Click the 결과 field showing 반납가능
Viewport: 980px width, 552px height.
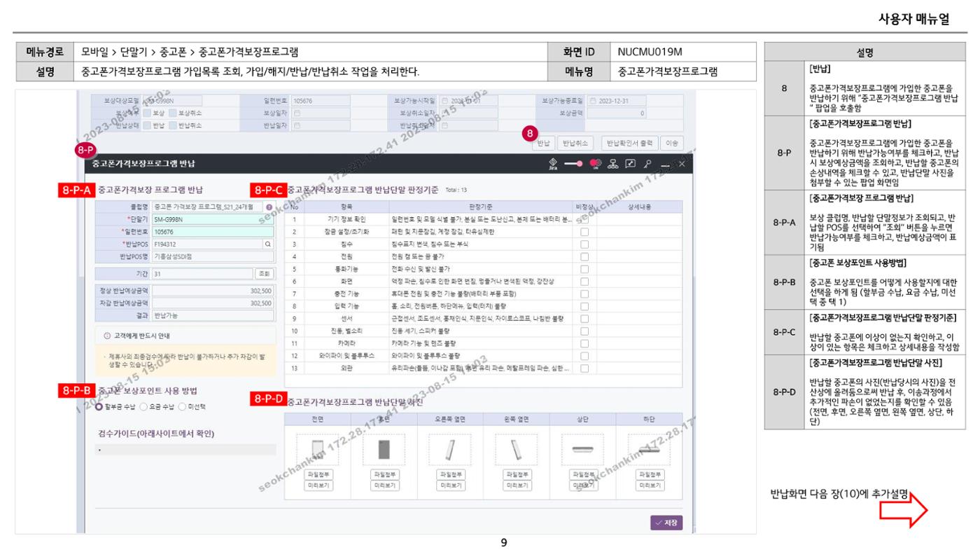(213, 316)
